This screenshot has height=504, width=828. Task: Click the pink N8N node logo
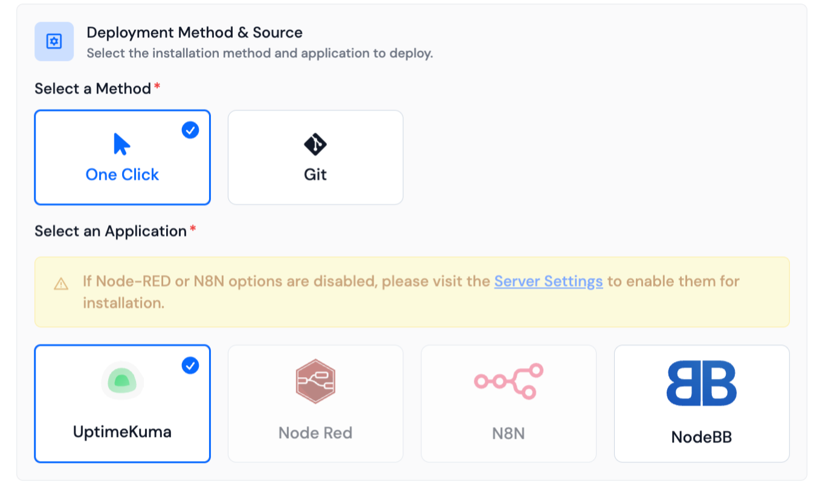pyautogui.click(x=508, y=381)
